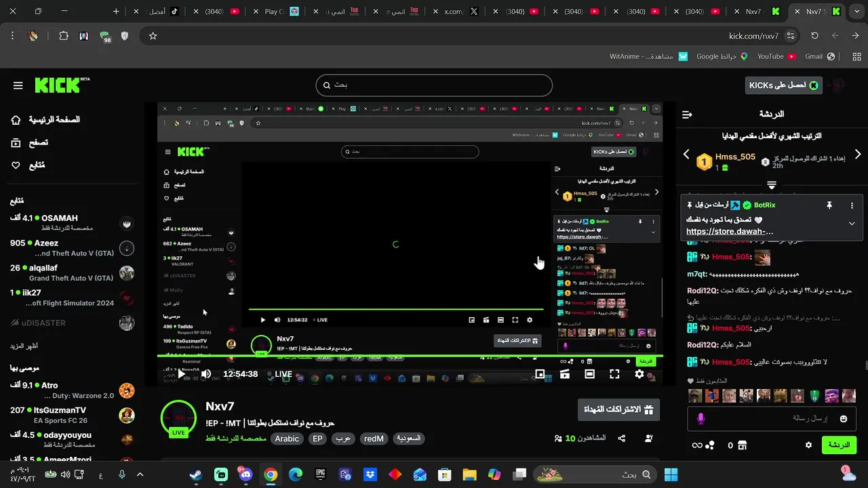The width and height of the screenshot is (868, 488).
Task: Click the green الدردشة send button
Action: click(839, 445)
